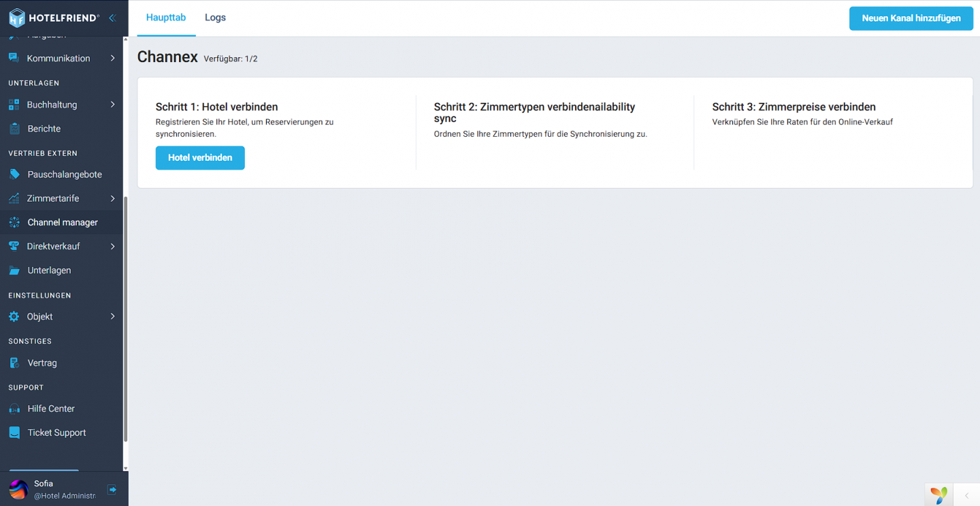Open Unterlagen menu item

61,270
